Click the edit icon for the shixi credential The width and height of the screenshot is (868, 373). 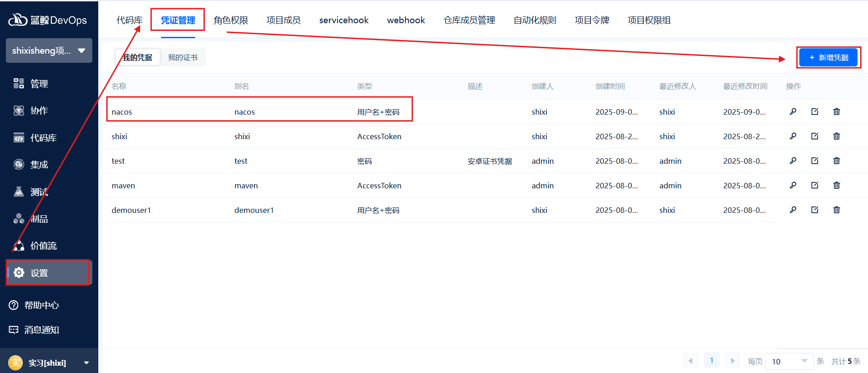coord(814,136)
